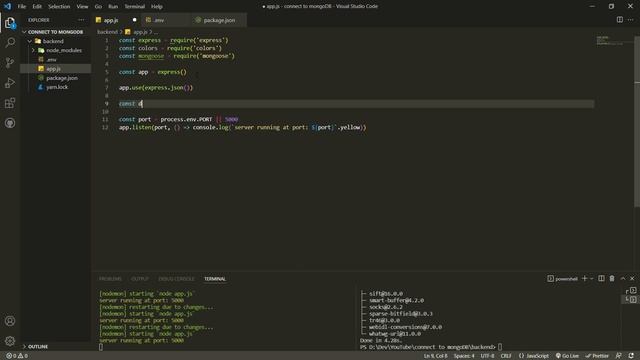Open the Terminal menu
640x360 pixels.
pos(135,6)
